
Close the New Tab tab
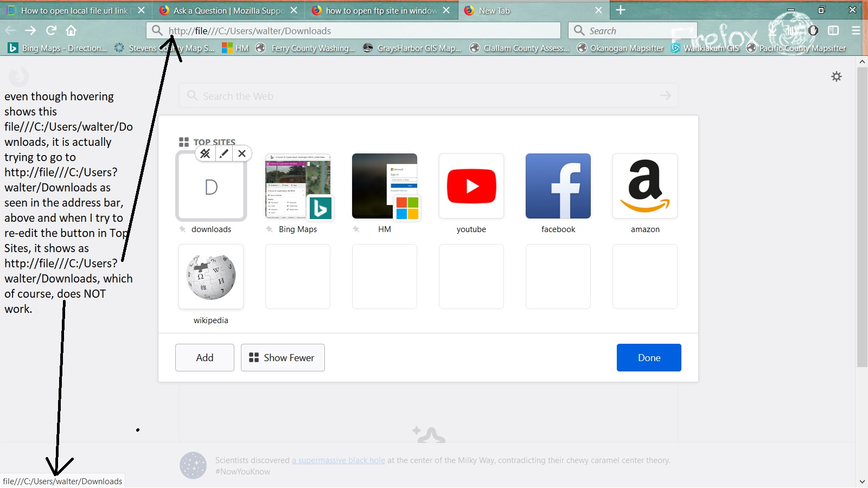(598, 10)
